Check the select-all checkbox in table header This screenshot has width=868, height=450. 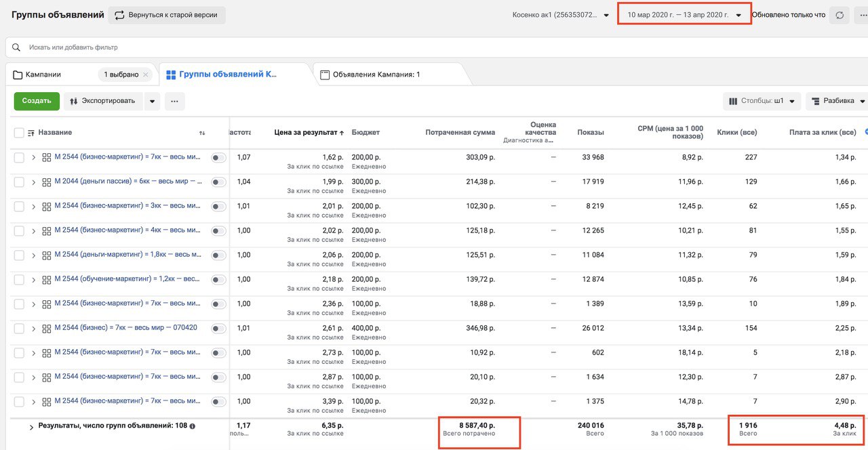pos(19,133)
